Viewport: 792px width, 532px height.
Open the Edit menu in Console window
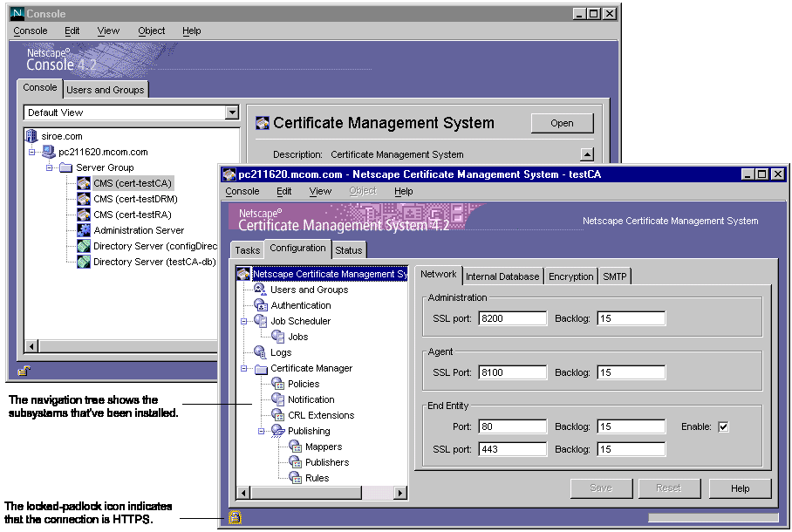click(x=72, y=31)
